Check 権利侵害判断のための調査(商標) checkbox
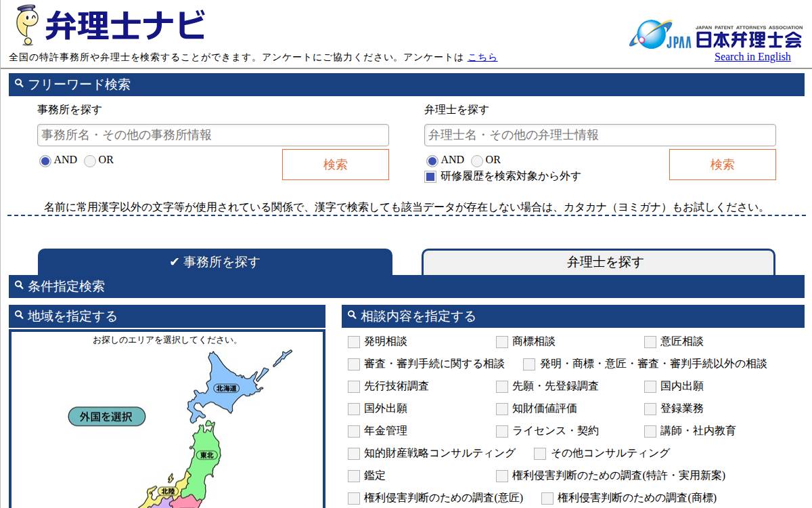Image resolution: width=812 pixels, height=508 pixels. point(547,499)
